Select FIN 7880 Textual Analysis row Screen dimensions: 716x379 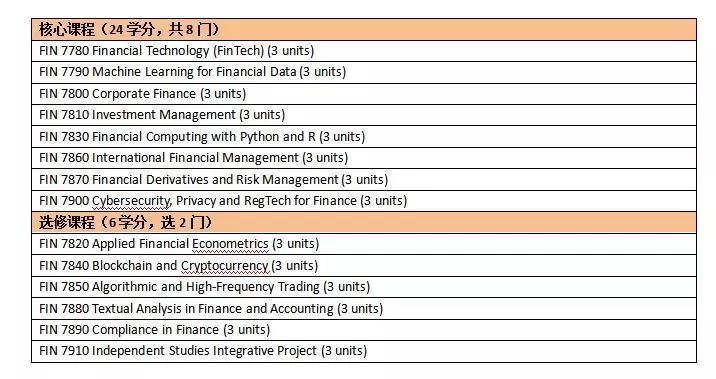364,308
